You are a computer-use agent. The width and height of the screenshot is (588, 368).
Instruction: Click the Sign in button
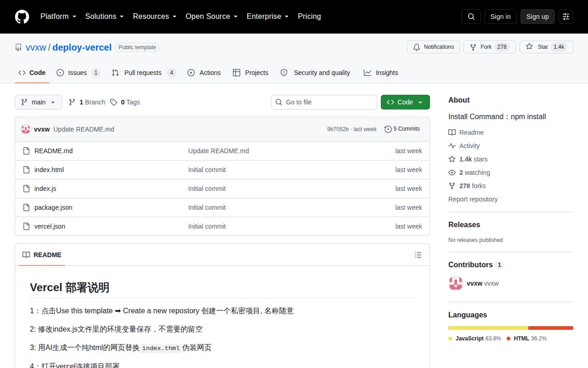500,17
